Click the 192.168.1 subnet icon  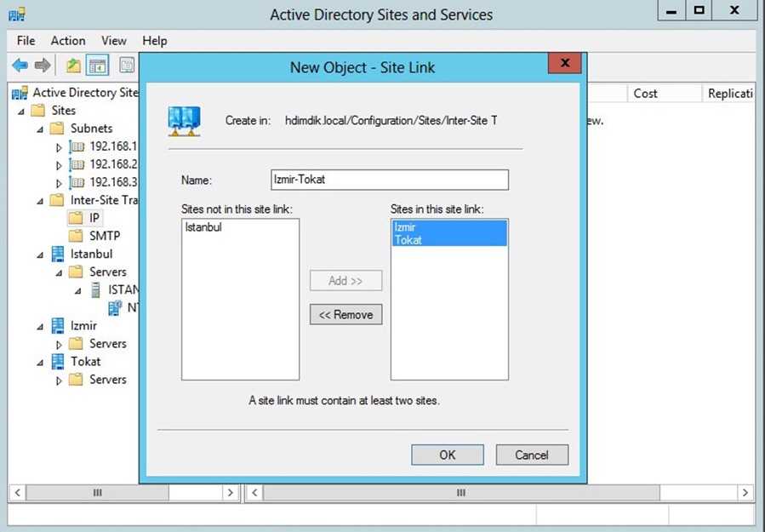[x=77, y=146]
